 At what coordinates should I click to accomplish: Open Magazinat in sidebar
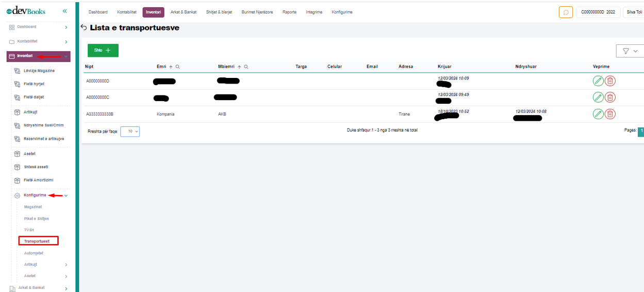(33, 207)
